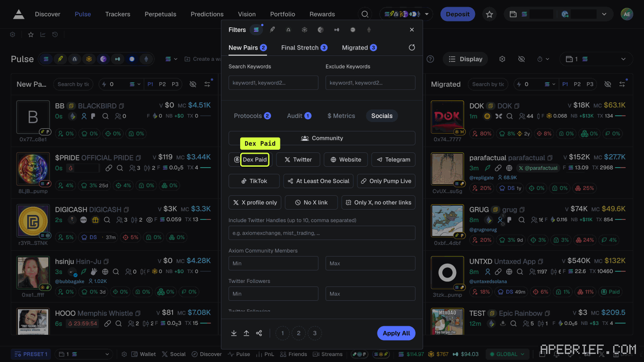Select the Ethereum diamond icon in the Filters header
The height and width of the screenshot is (362, 644).
(x=369, y=30)
